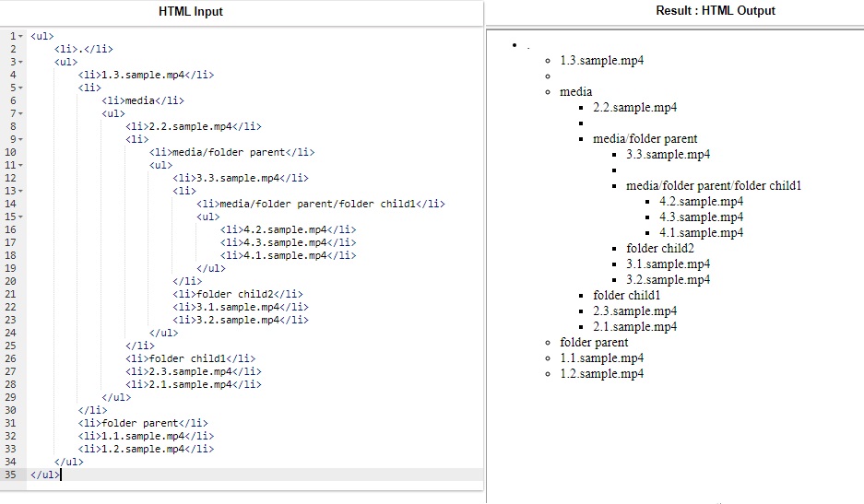The image size is (864, 504).
Task: Click 'media/folder parent/folder child1' in the output
Action: tap(714, 185)
